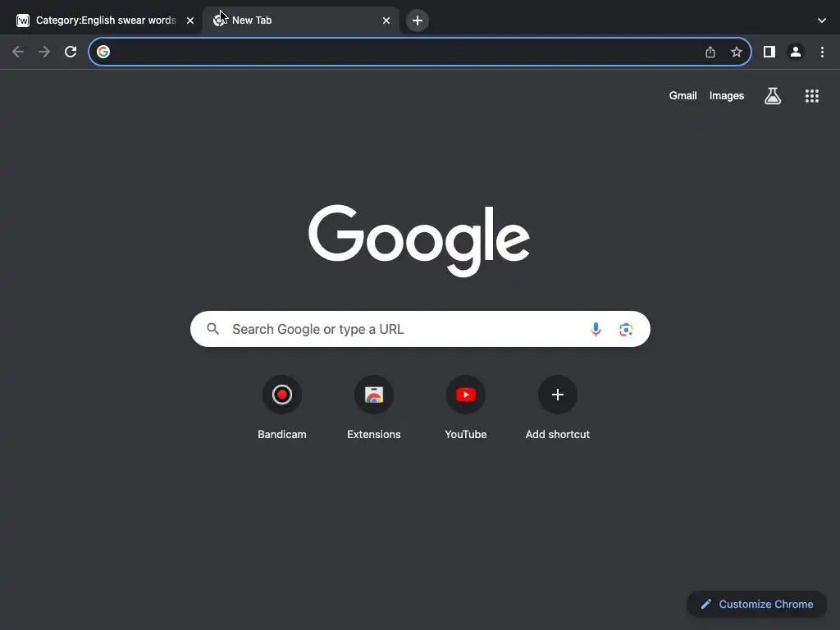Viewport: 840px width, 630px height.
Task: Open a new tab with the plus button
Action: 418,21
